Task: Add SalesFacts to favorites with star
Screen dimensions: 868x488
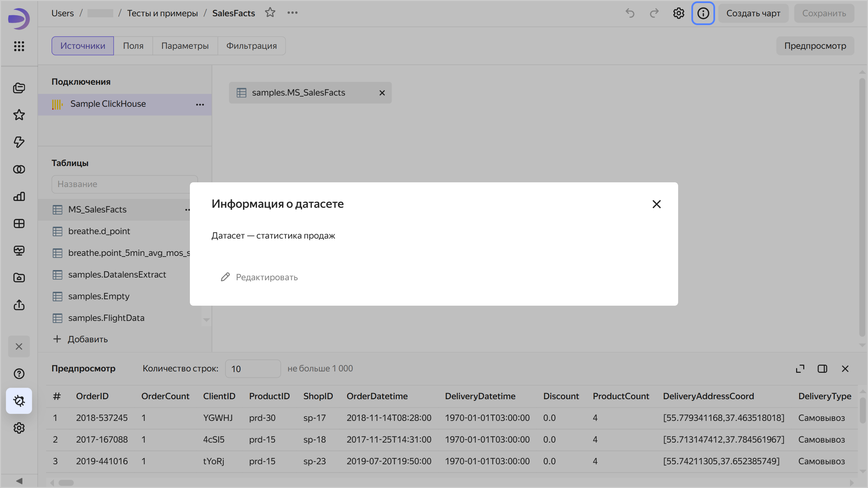Action: click(270, 13)
